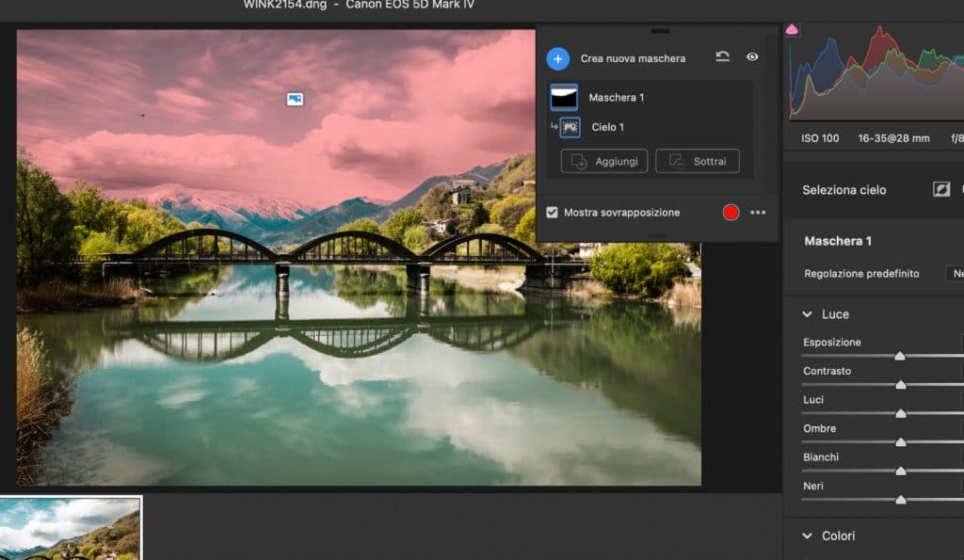Click the Sottrai button

tap(698, 161)
